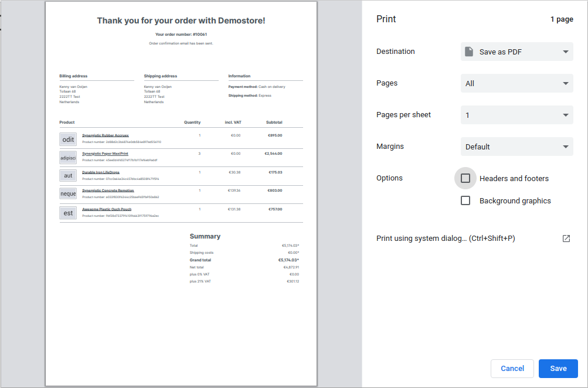Click the 'adipisci' product thumbnail

point(68,158)
